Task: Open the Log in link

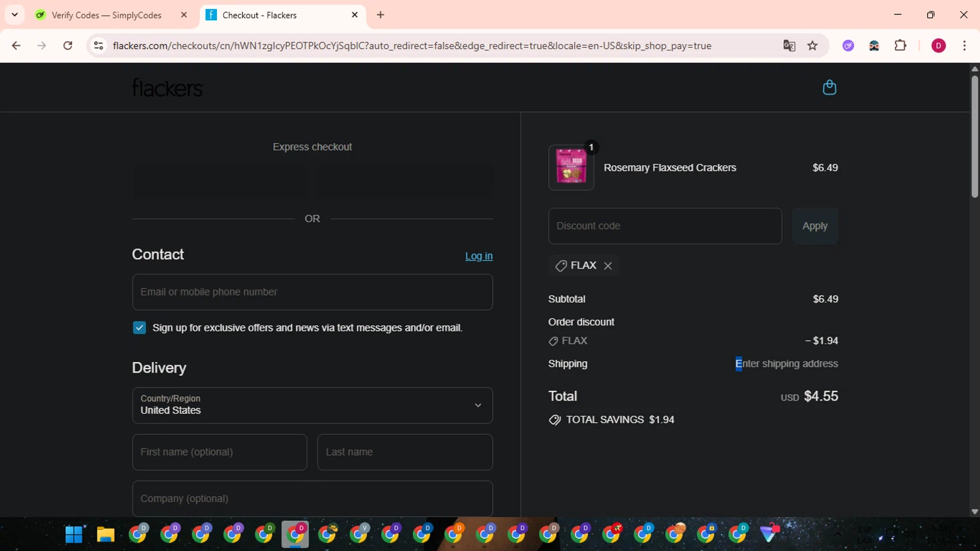Action: tap(479, 256)
